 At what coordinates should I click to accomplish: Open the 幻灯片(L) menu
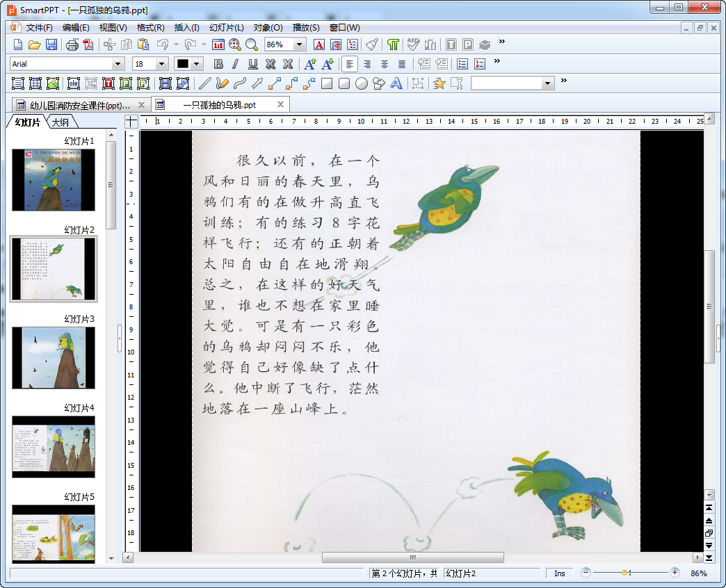227,28
